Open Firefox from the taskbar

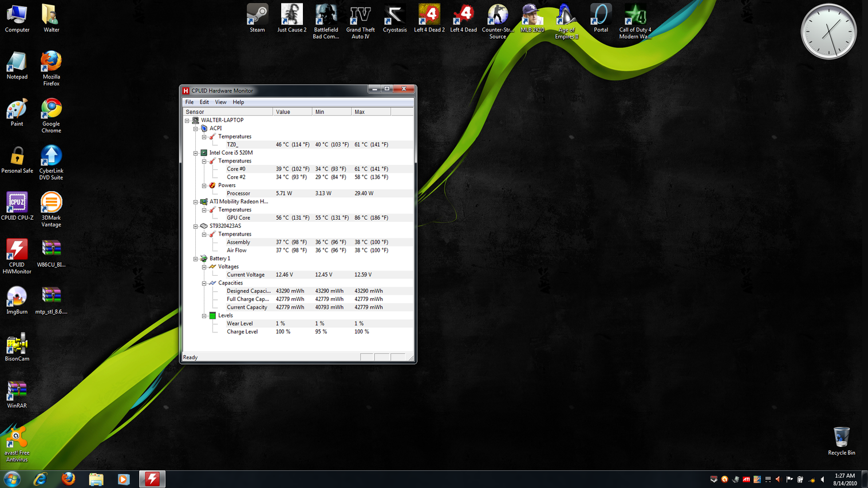[68, 479]
